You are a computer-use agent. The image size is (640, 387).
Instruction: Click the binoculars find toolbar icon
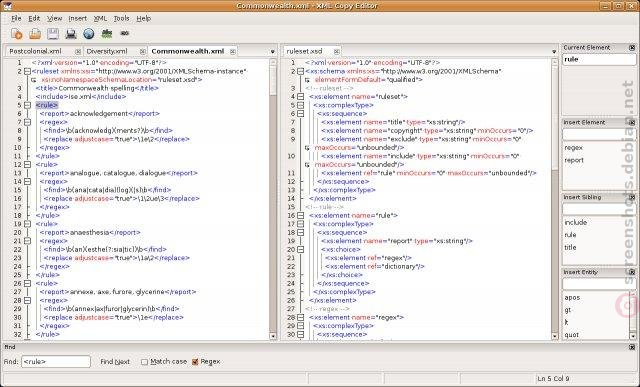coord(124,33)
